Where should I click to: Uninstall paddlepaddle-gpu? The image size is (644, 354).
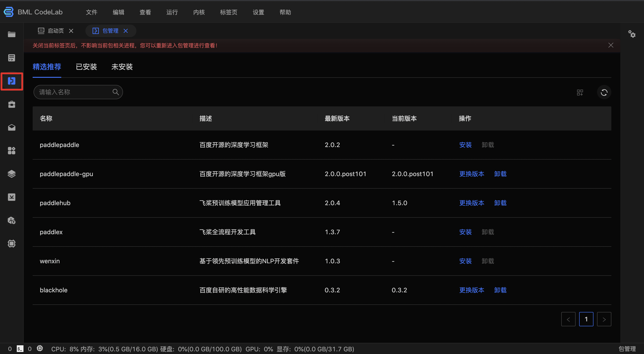coord(500,174)
